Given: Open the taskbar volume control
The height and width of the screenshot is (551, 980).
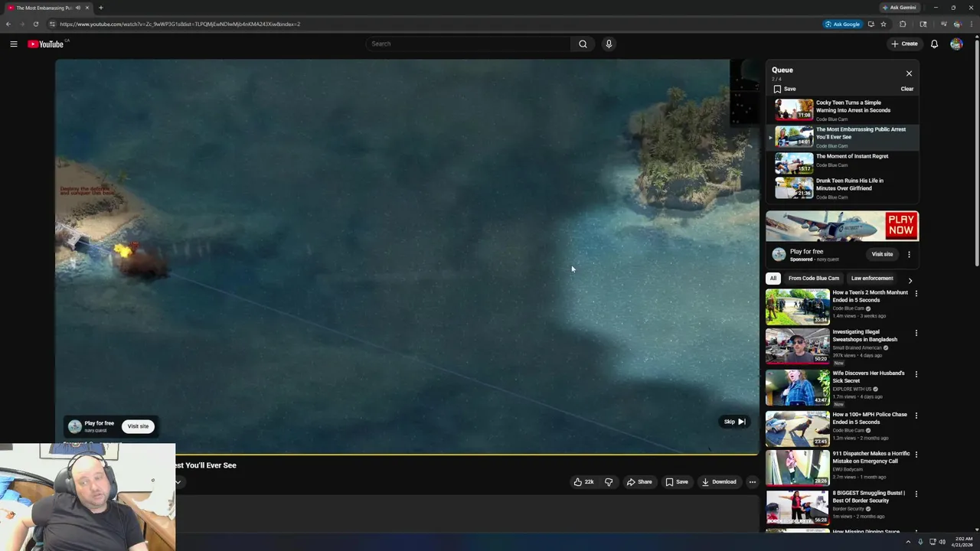Looking at the screenshot, I should click(x=941, y=542).
